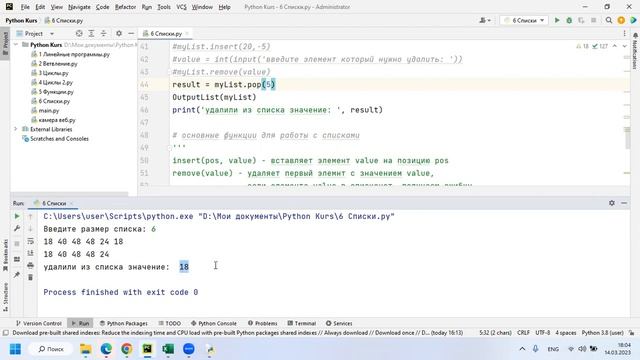This screenshot has width=640, height=360.
Task: Click UTF-8 encoding in the status bar
Action: pos(542,333)
